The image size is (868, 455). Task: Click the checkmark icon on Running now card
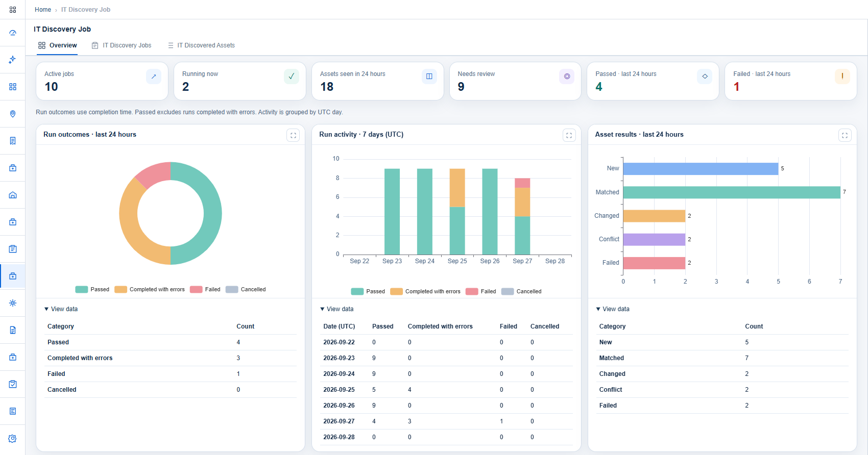coord(292,77)
